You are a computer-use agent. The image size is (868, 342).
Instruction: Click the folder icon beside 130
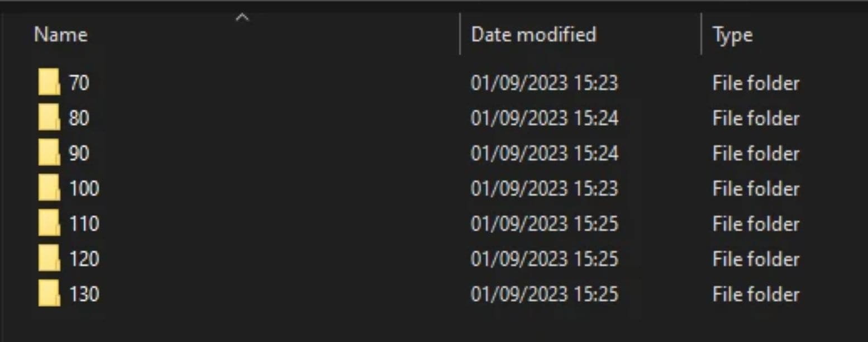[49, 294]
